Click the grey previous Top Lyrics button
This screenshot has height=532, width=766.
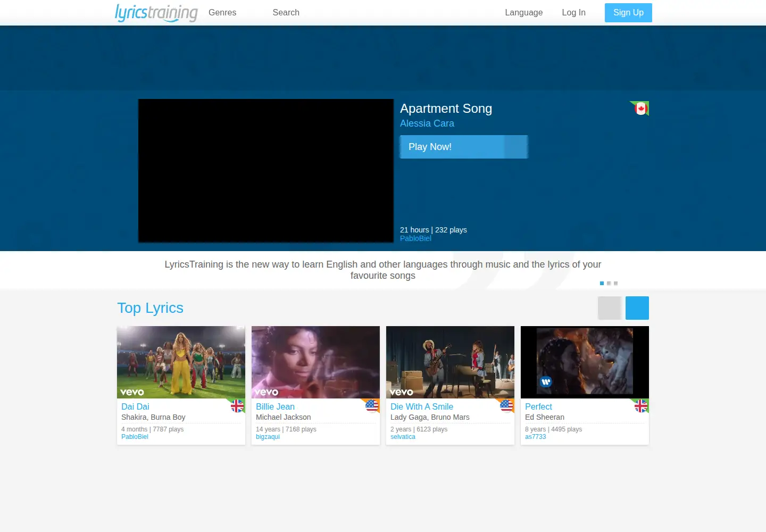point(610,308)
